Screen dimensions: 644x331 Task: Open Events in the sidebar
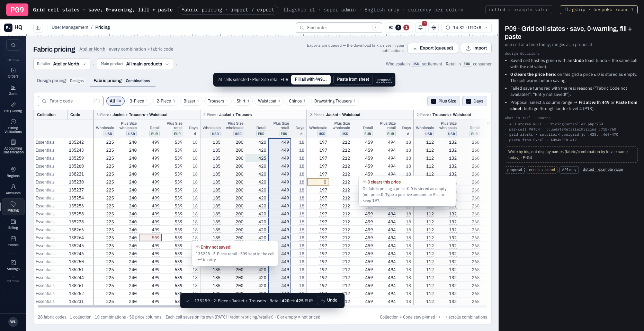pyautogui.click(x=13, y=241)
